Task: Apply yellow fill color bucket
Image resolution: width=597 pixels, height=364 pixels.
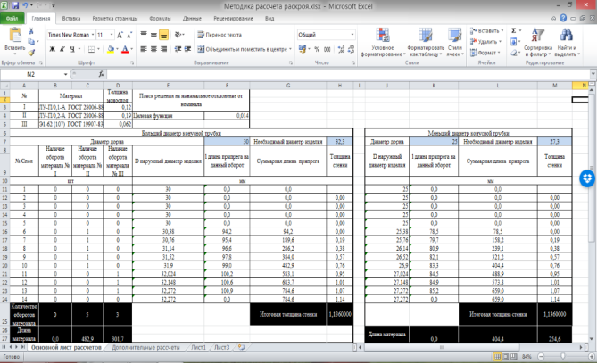Action: 111,49
